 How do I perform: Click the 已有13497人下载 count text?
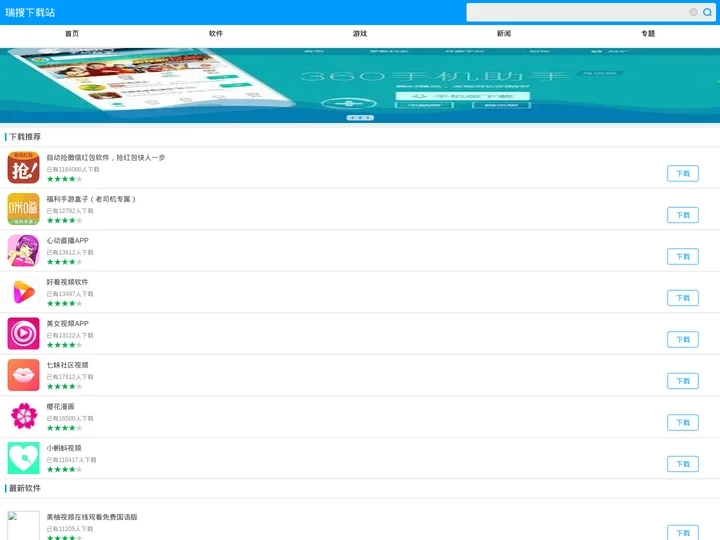pos(70,294)
